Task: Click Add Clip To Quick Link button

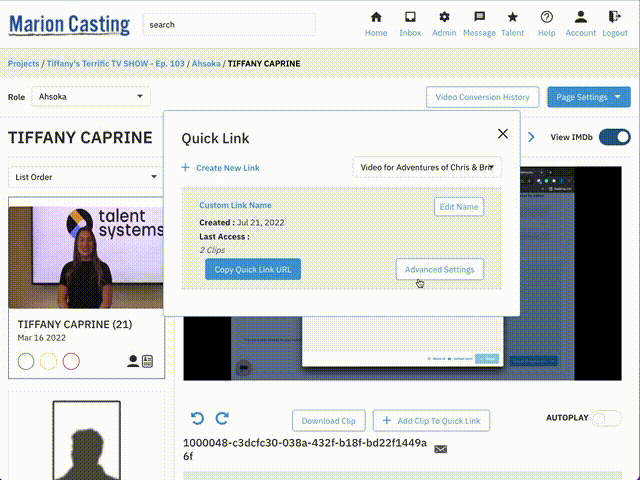Action: click(431, 421)
